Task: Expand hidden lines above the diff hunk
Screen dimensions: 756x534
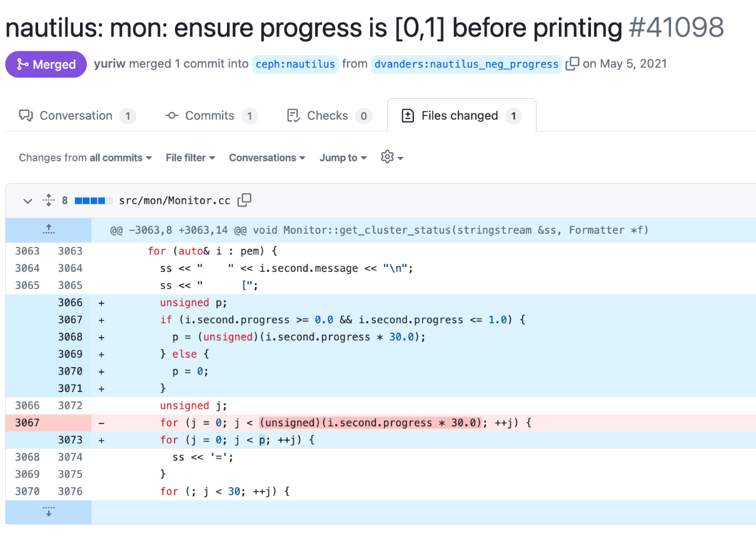Action: pos(49,230)
